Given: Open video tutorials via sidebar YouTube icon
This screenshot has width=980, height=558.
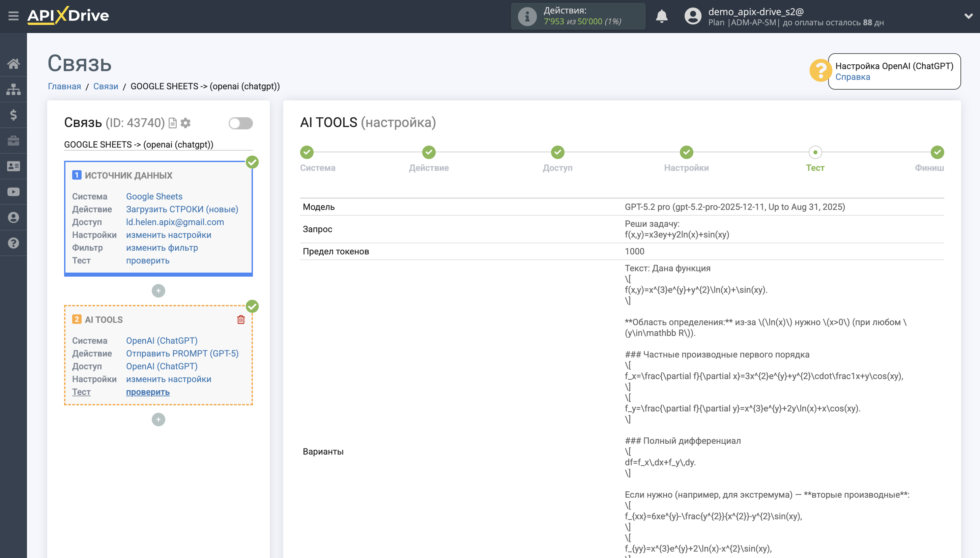Looking at the screenshot, I should click(x=14, y=192).
